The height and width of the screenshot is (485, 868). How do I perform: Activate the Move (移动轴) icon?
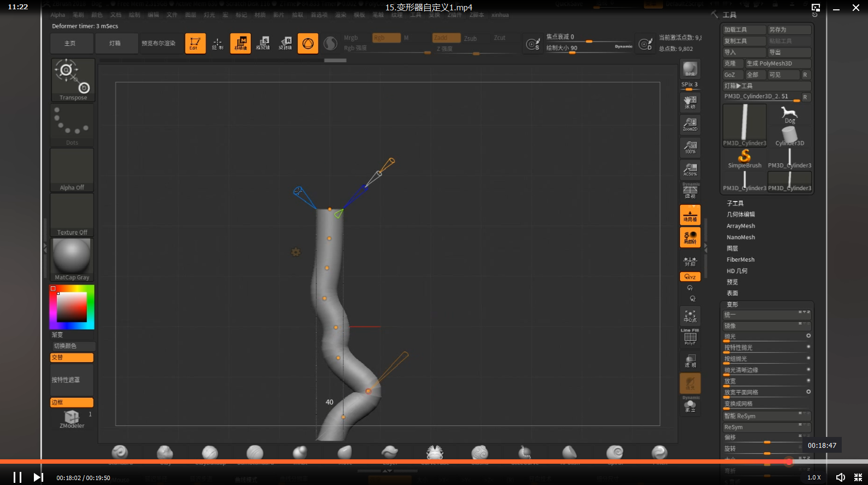click(241, 43)
